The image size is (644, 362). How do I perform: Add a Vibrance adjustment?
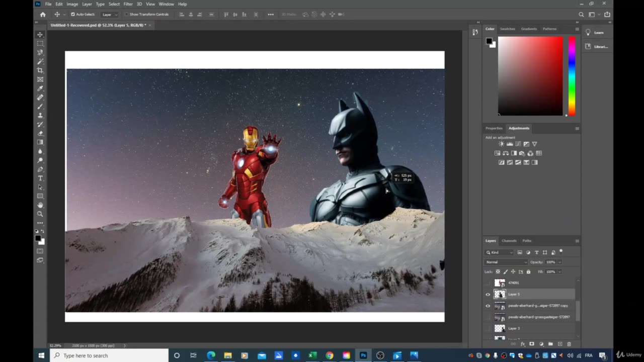[534, 144]
